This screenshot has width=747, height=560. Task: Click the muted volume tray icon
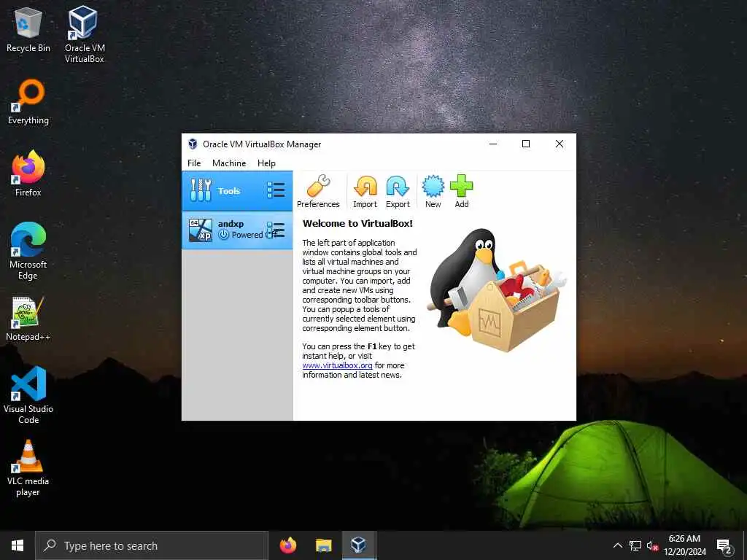pyautogui.click(x=652, y=545)
